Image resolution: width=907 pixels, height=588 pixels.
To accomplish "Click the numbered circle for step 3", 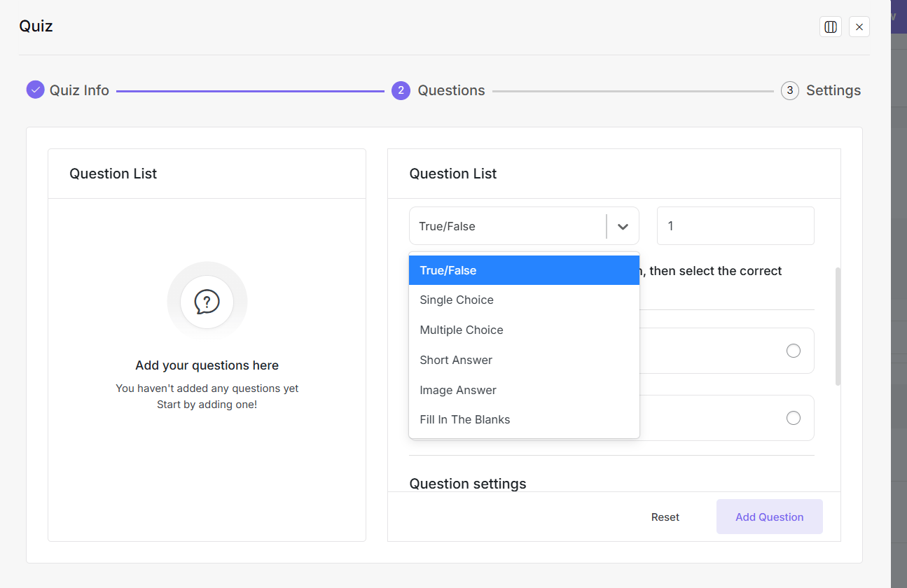I will (789, 90).
